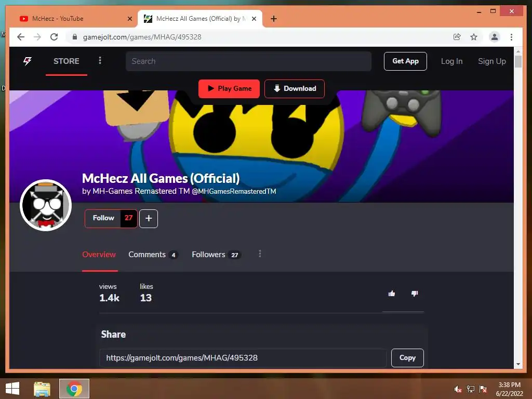Click the share URL text field

click(243, 358)
